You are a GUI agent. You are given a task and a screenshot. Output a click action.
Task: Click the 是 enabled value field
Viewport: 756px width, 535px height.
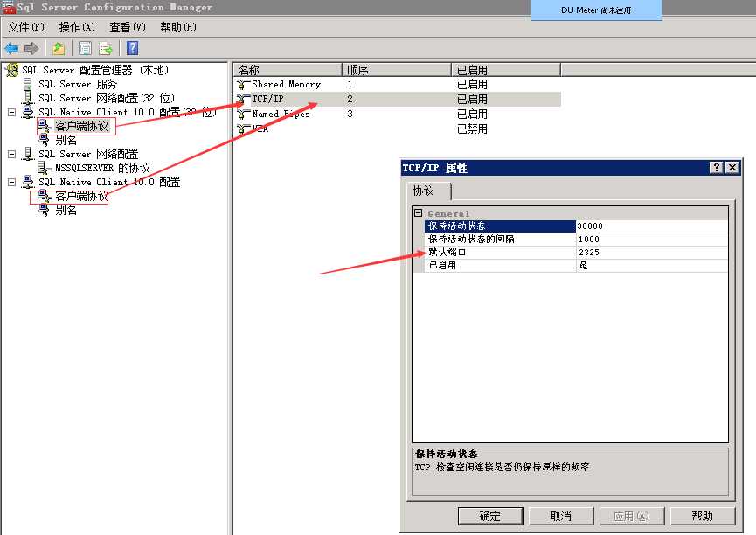[652, 265]
